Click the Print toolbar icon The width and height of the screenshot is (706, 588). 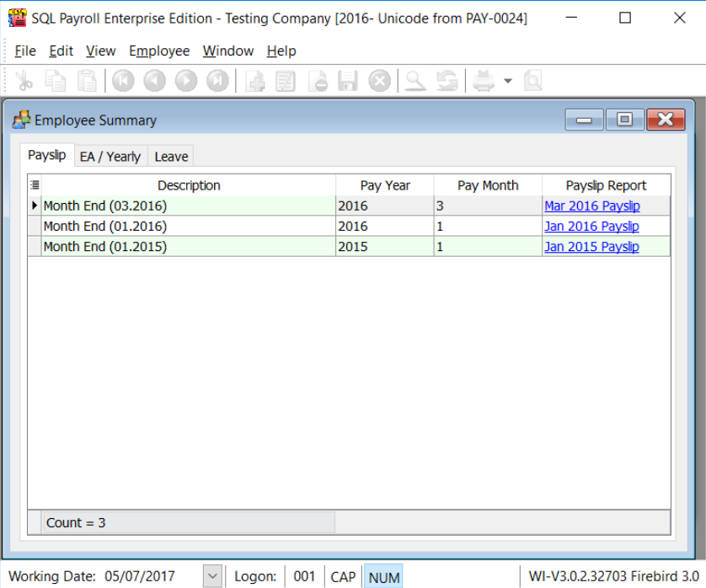click(x=484, y=81)
